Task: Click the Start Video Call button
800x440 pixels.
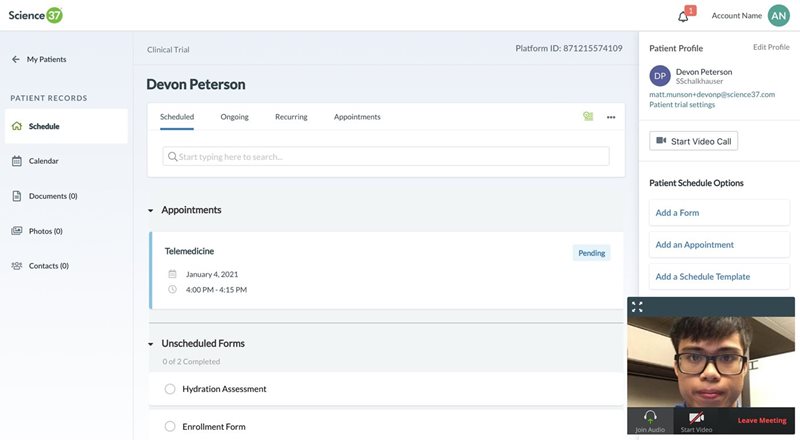Action: tap(693, 141)
